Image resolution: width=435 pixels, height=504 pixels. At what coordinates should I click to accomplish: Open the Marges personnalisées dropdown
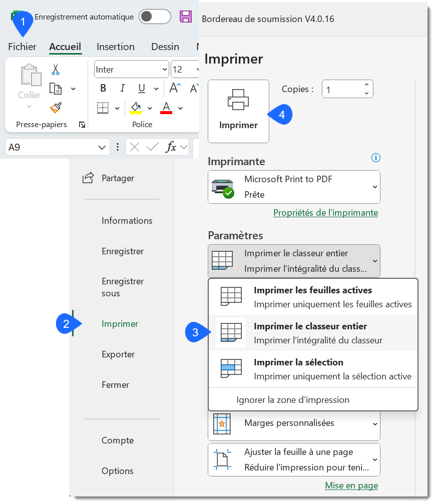(294, 424)
